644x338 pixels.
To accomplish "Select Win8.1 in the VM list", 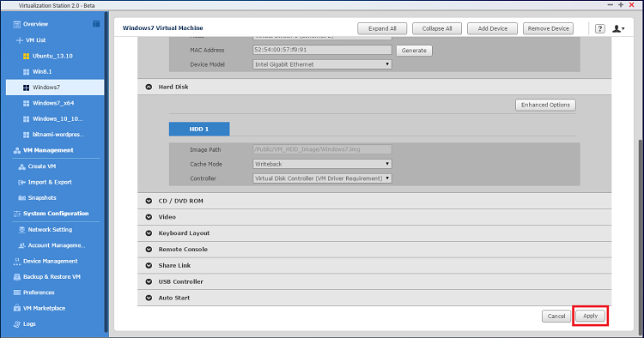I will point(42,72).
